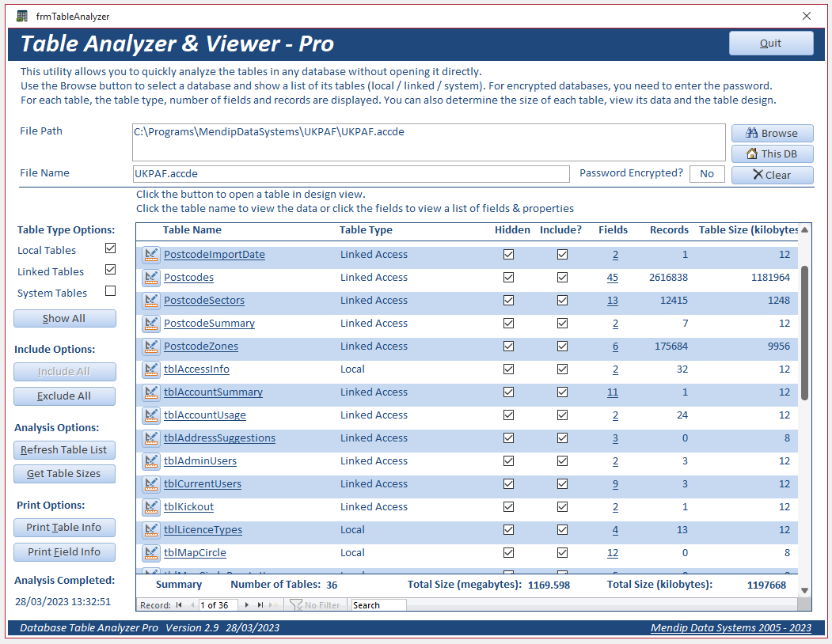Click design icon next to PostcodeSummary
832x644 pixels.
(x=151, y=323)
